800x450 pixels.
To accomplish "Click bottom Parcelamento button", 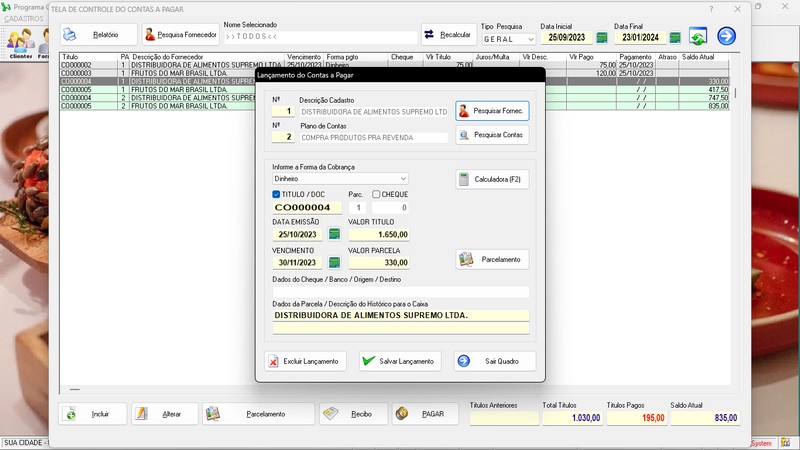I will point(258,414).
